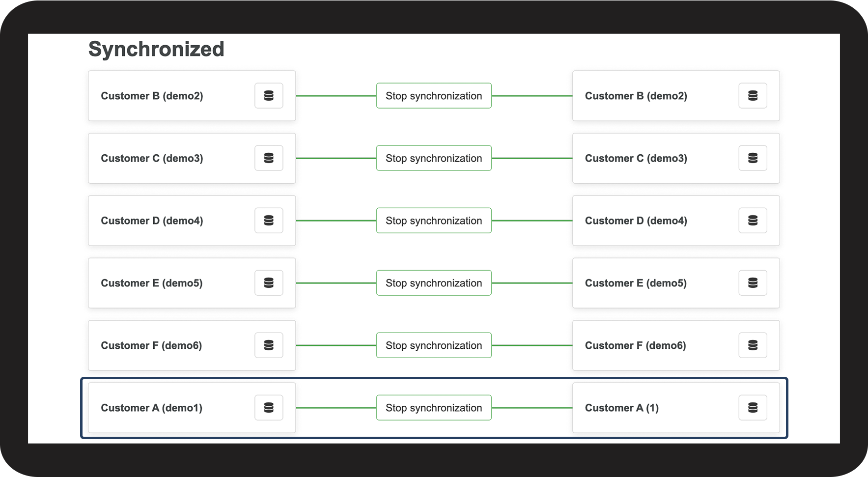Click database icon on left Customer E card

point(269,283)
